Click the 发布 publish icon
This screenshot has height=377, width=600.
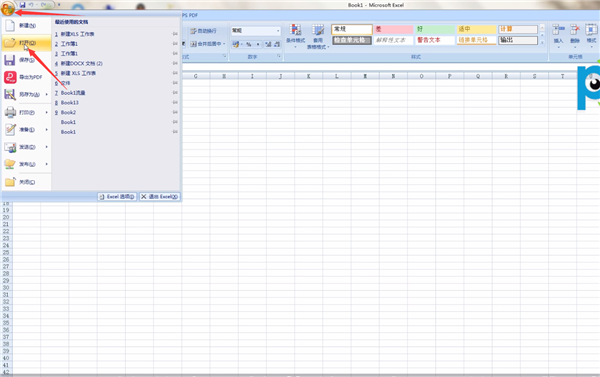(x=10, y=164)
